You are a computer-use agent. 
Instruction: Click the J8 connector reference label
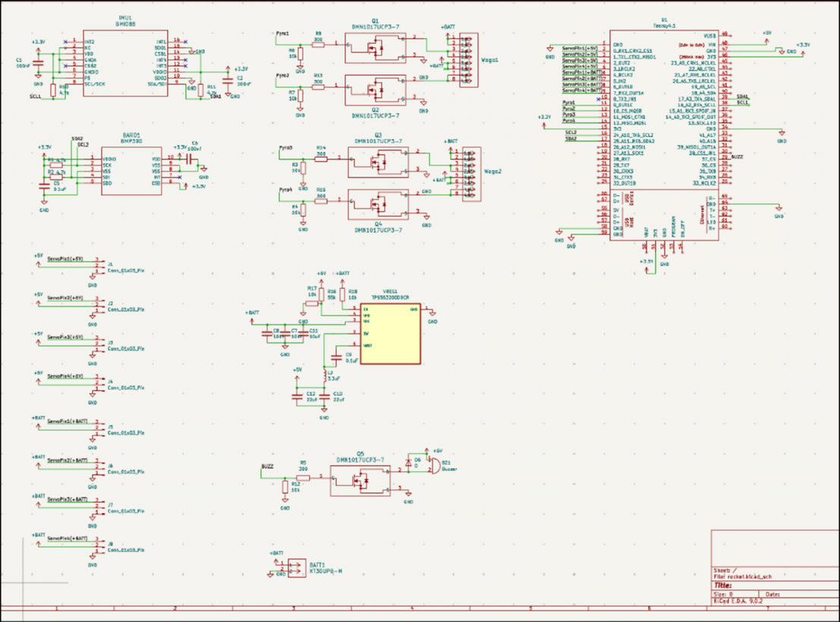coord(110,544)
